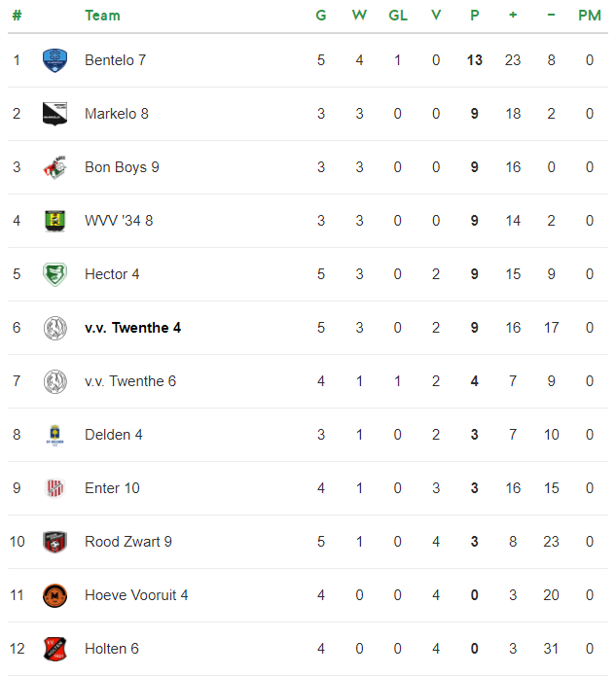Click the WVV '34 8 club badge
The image size is (616, 676).
(x=54, y=221)
